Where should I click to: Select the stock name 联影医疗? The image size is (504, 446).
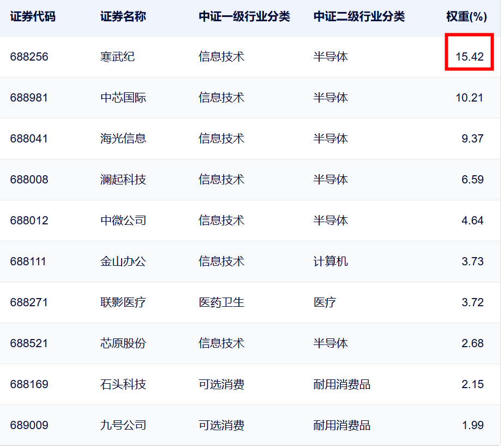123,302
